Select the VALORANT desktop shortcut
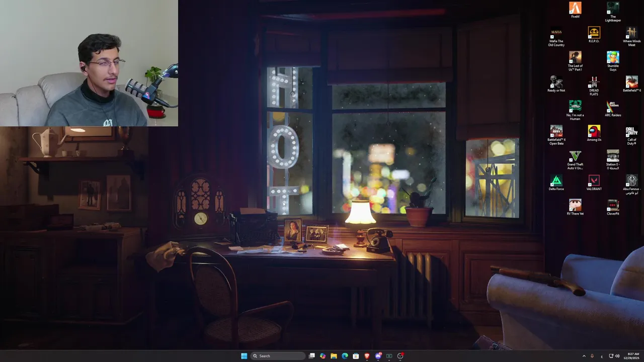The height and width of the screenshot is (362, 644). point(594,183)
